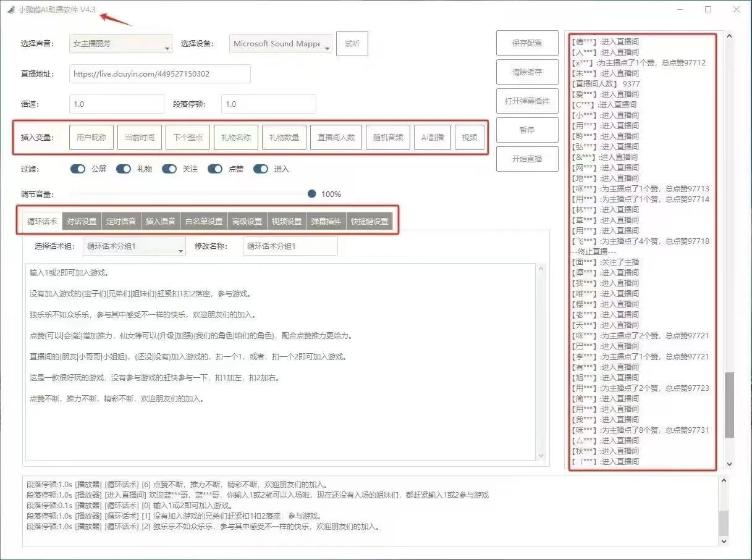Switch off the 进入 filter toggle
This screenshot has width=752, height=560.
tap(261, 169)
